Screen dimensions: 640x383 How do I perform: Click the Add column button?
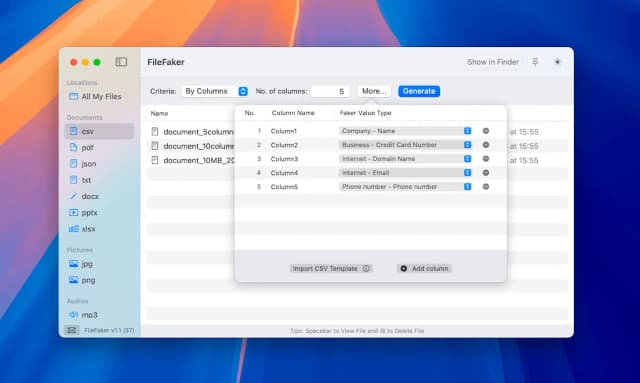[x=424, y=268]
